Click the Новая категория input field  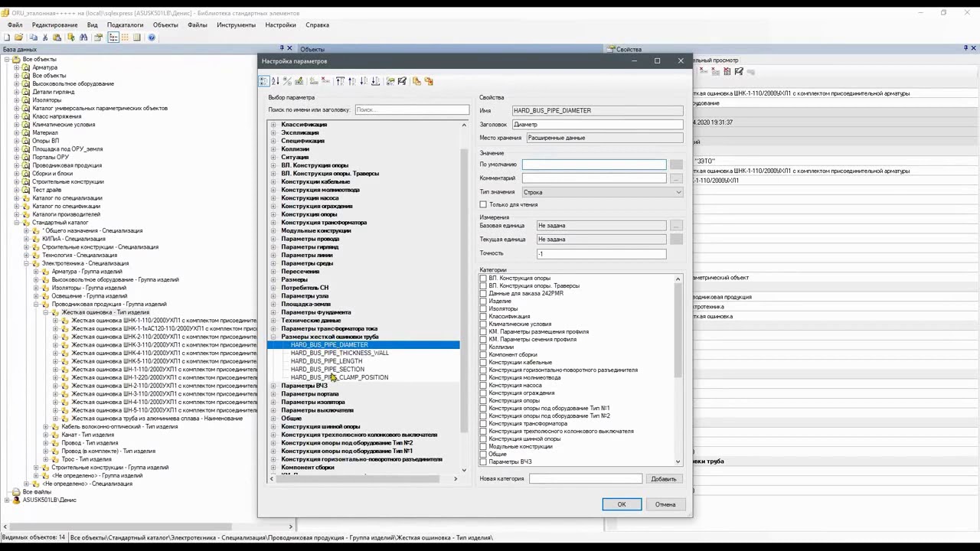pos(586,479)
